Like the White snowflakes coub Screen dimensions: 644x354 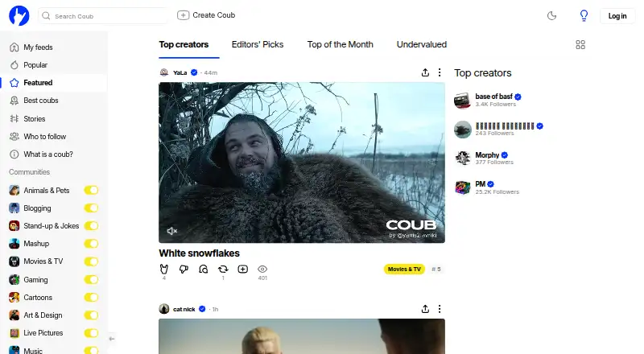(x=164, y=269)
